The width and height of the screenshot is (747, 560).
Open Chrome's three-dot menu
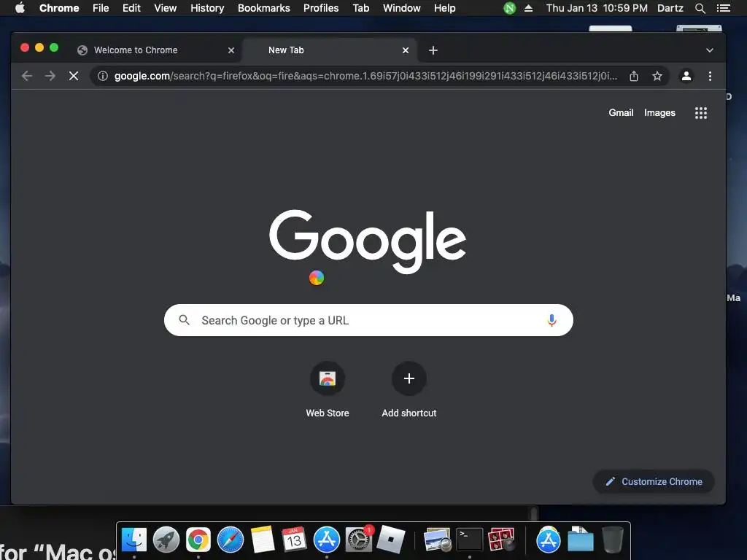point(710,76)
